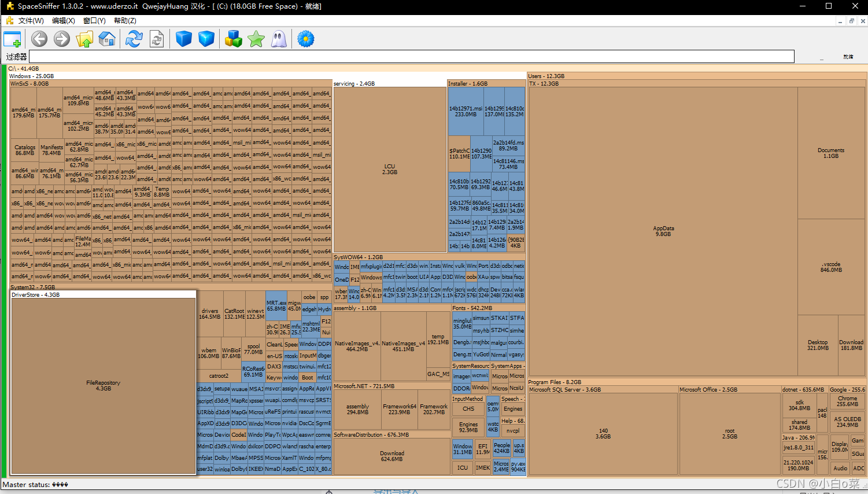Click the shared 174.8MB block
The width and height of the screenshot is (868, 494).
[799, 425]
